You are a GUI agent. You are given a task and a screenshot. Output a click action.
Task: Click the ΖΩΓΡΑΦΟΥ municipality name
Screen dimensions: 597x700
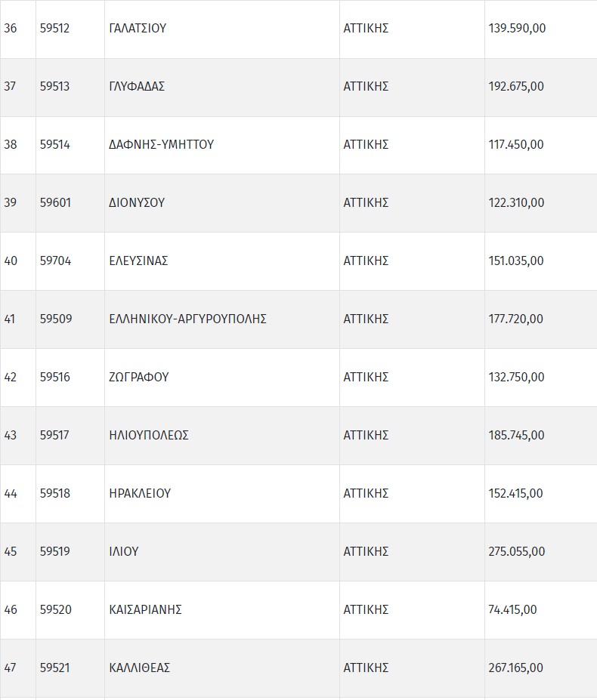point(139,378)
